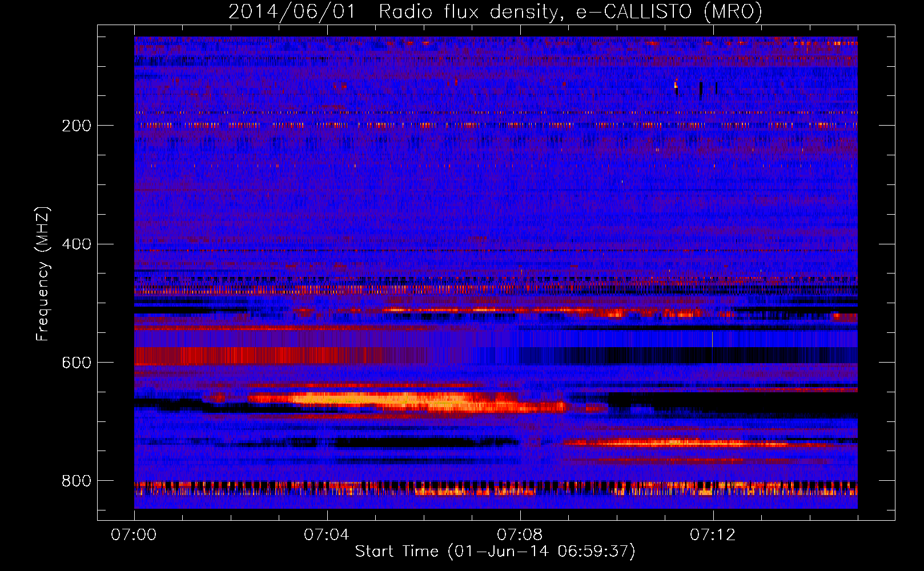Click the 600 frequency tick label
924x571 pixels.
(77, 363)
